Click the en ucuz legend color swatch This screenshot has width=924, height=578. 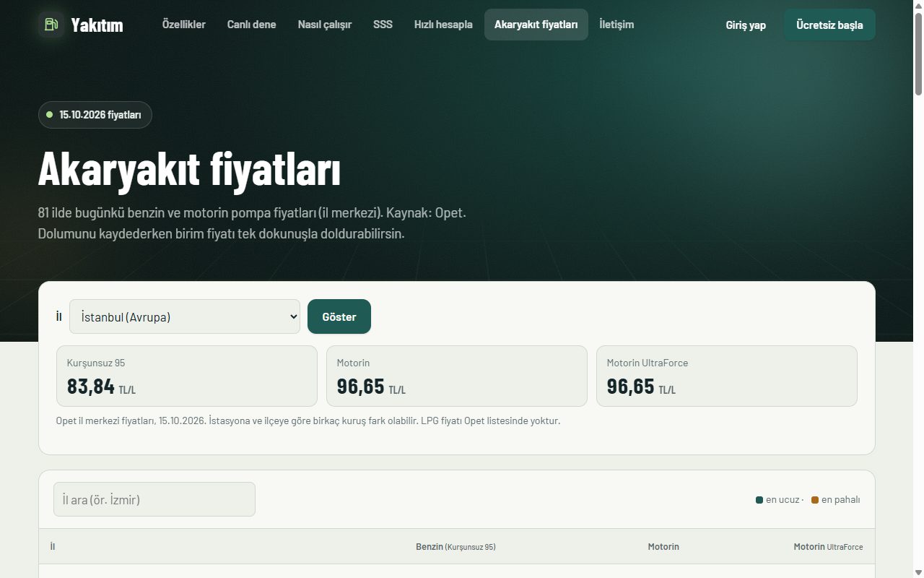pos(759,500)
